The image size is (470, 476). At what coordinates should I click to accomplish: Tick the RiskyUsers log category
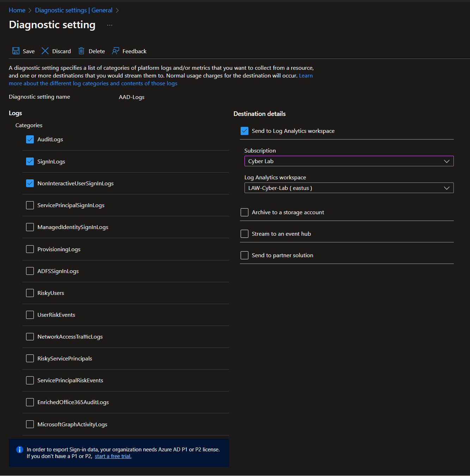30,293
